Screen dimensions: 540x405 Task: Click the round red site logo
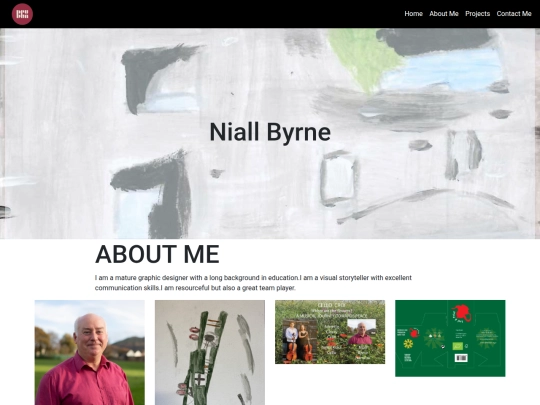coord(22,14)
